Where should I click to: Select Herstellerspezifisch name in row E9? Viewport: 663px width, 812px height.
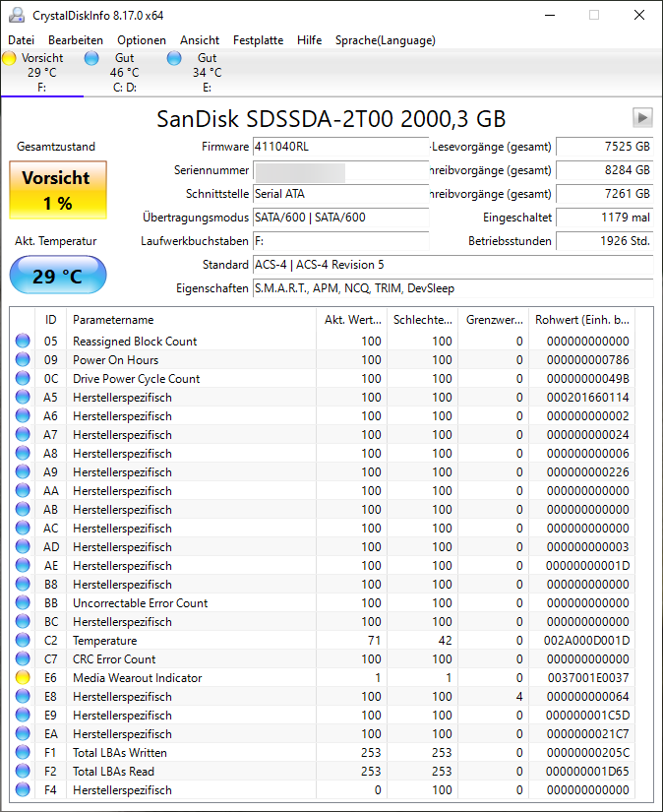122,716
